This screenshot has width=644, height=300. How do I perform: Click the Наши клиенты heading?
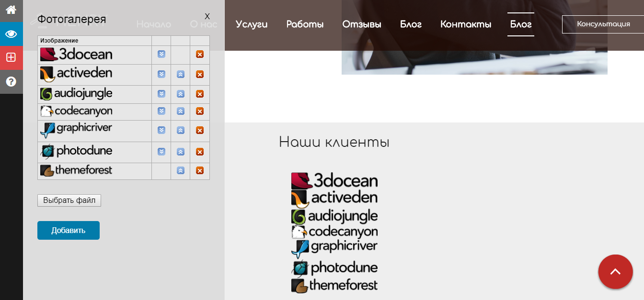coord(334,142)
